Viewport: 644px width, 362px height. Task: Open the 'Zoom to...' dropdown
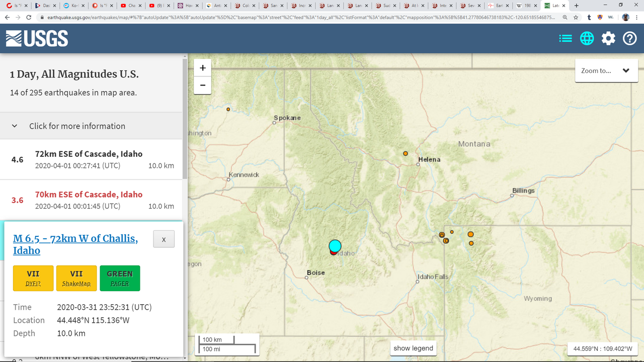606,71
